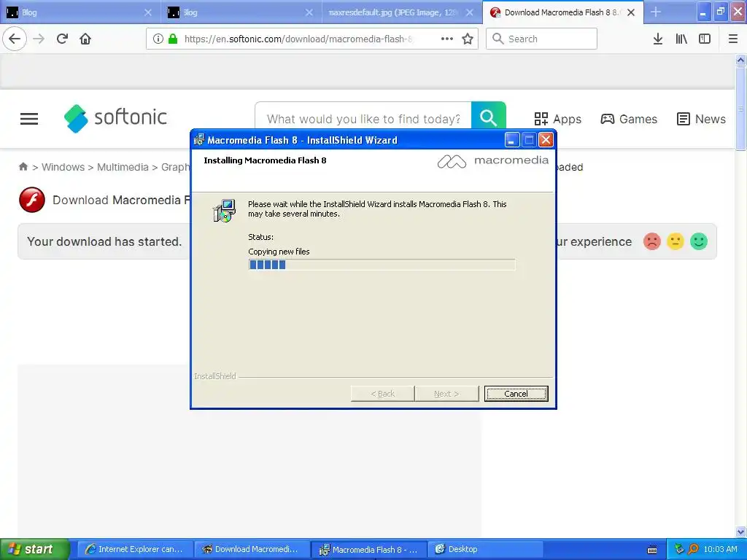Click Softonic 'What would you like to find' field
The height and width of the screenshot is (560, 747).
coord(363,119)
